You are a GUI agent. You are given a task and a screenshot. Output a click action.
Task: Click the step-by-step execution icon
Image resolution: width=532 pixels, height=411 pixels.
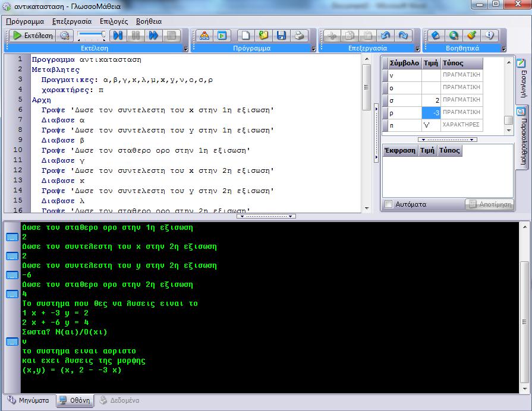(x=118, y=35)
